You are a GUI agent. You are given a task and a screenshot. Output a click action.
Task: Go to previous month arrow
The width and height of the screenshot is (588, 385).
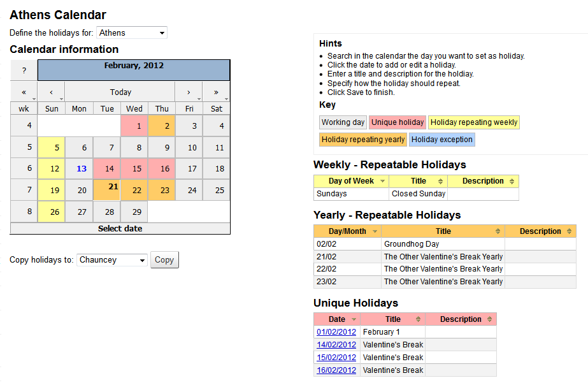(x=51, y=92)
